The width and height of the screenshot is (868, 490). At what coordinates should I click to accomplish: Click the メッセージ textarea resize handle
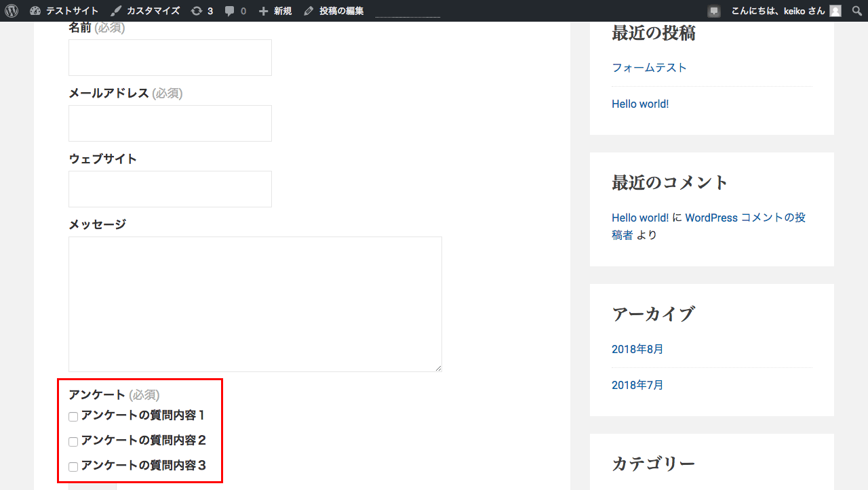[438, 368]
